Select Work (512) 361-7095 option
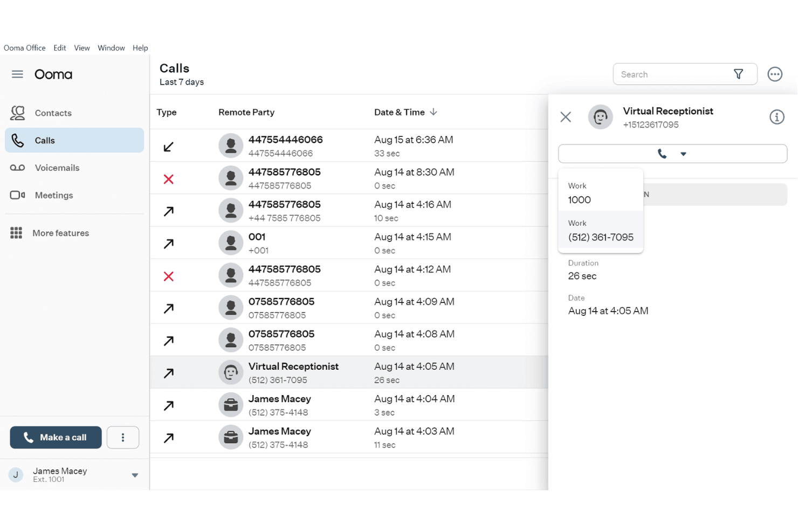Image resolution: width=798 pixels, height=532 pixels. pyautogui.click(x=601, y=230)
